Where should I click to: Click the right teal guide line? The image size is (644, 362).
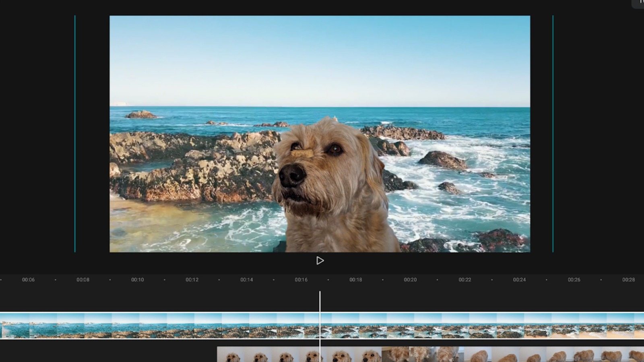point(553,134)
